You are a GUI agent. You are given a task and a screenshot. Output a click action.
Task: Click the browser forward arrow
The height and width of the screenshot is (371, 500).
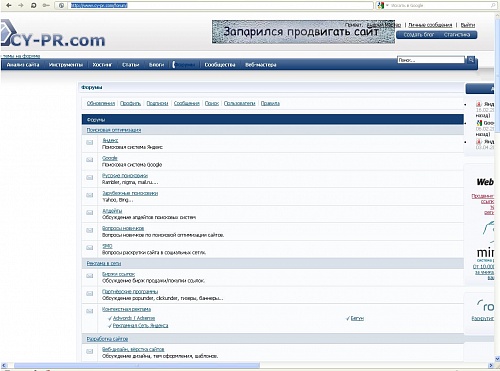click(21, 5)
